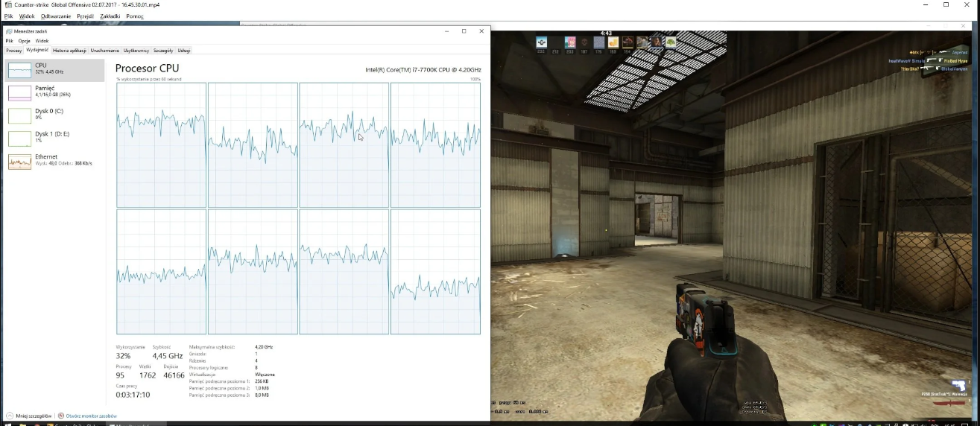Switch to the Wydajność tab
980x426 pixels.
coord(37,51)
